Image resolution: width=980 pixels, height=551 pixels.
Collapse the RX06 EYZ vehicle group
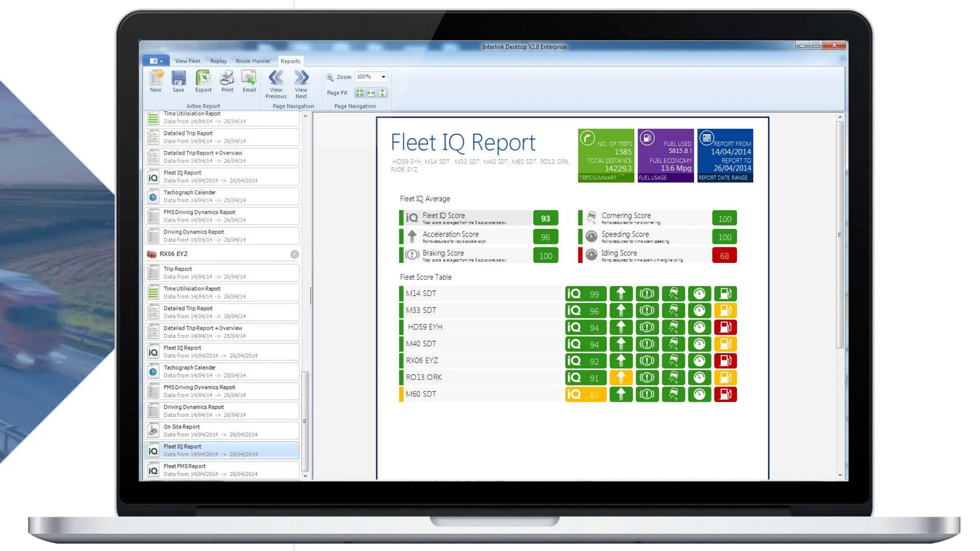click(294, 254)
